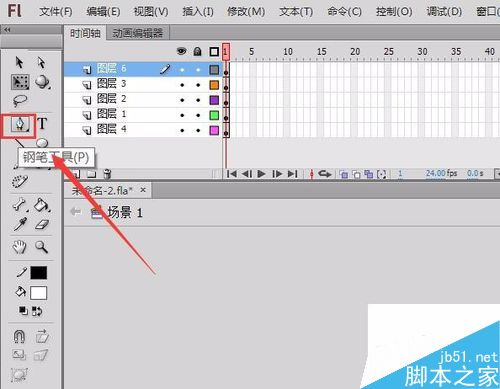Switch to the 动画编辑器 tab
Image resolution: width=500 pixels, height=389 pixels.
point(138,33)
